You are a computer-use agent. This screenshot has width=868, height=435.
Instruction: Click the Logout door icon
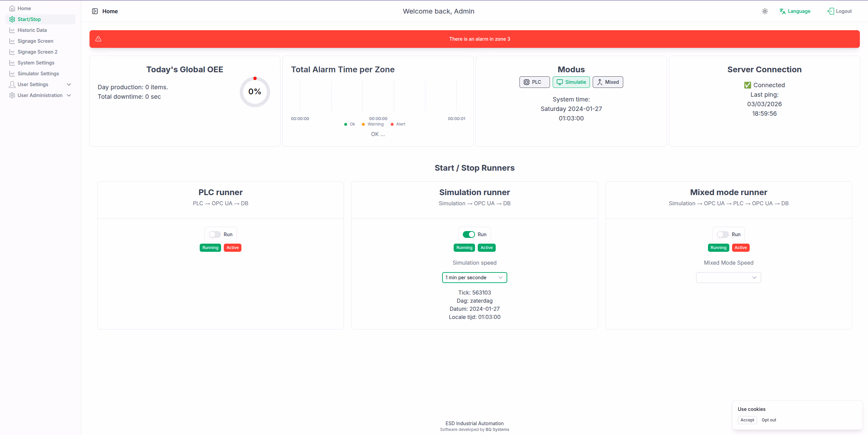831,11
